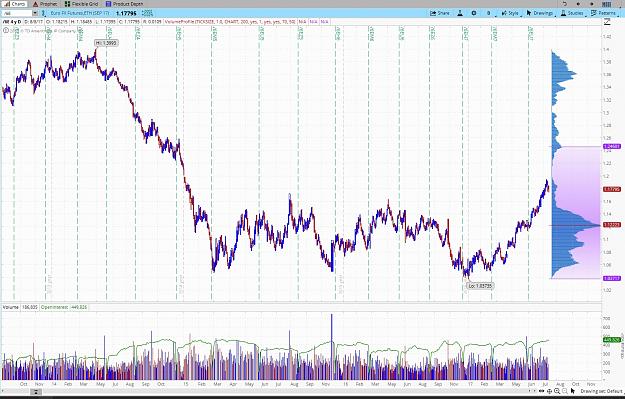Click the Euro FX Futures instrument description
Screen dimensions: 625x399
(x=80, y=13)
